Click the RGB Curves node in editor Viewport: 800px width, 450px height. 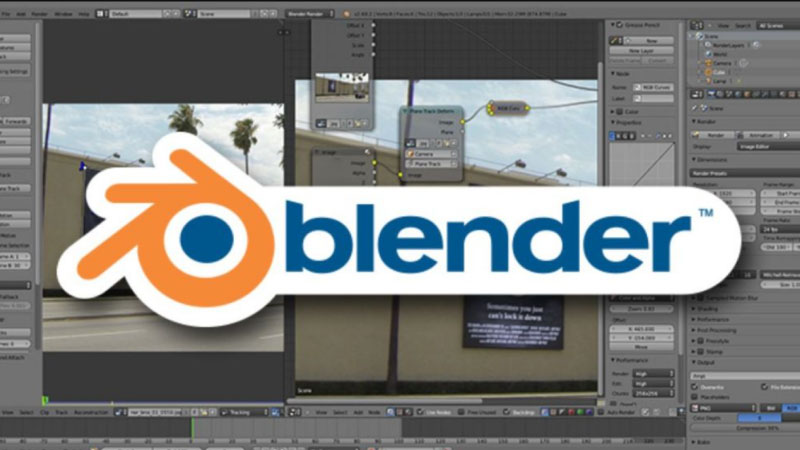click(508, 106)
